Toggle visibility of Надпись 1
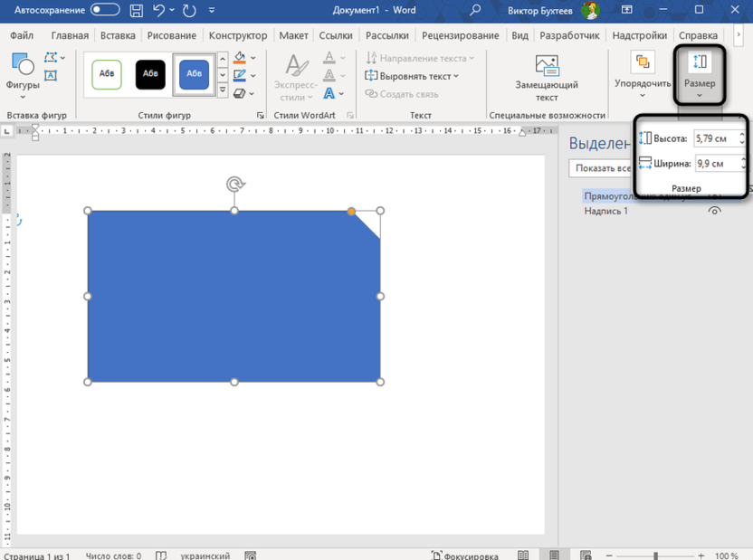 tap(714, 211)
